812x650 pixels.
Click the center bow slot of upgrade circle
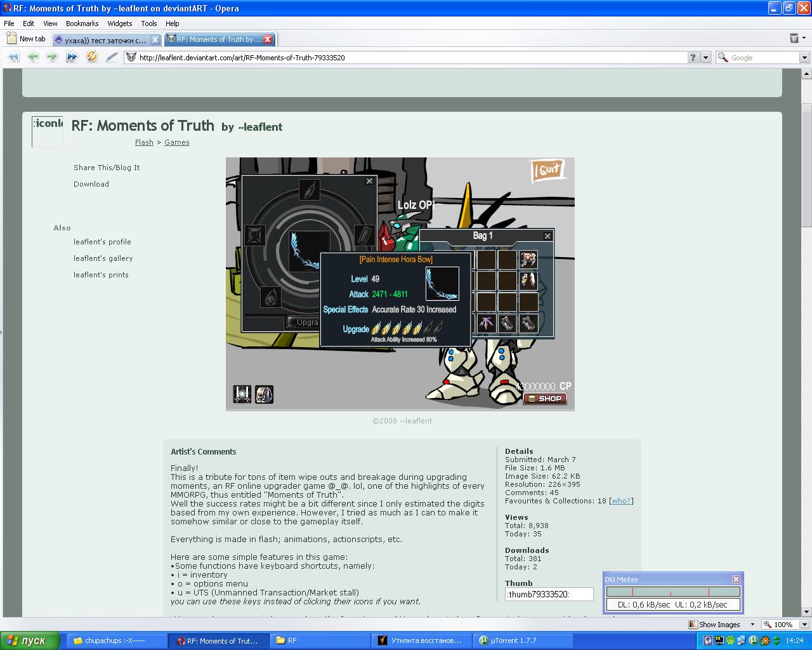pyautogui.click(x=309, y=251)
